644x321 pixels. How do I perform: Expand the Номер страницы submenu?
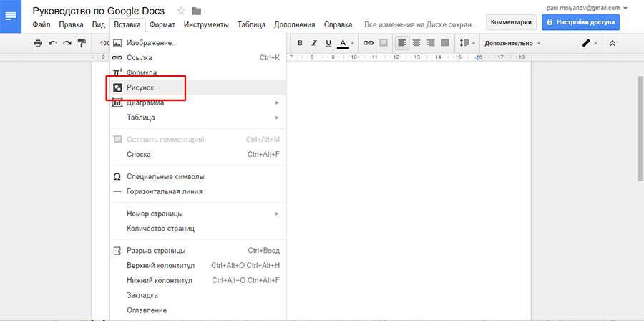(x=197, y=214)
